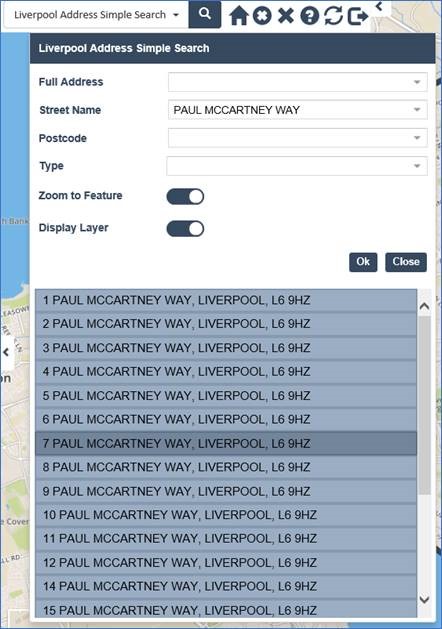Viewport: 442px width, 629px height.
Task: Click the plain X cancel icon
Action: coord(286,16)
